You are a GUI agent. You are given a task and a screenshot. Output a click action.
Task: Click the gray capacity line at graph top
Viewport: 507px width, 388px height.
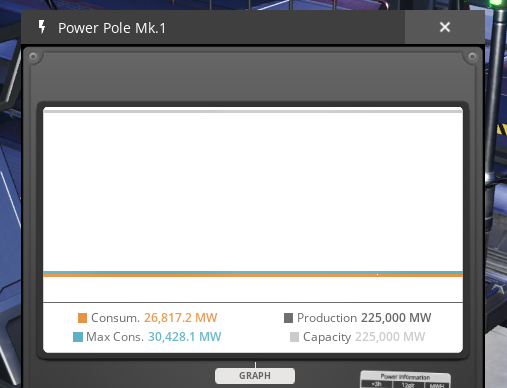253,111
